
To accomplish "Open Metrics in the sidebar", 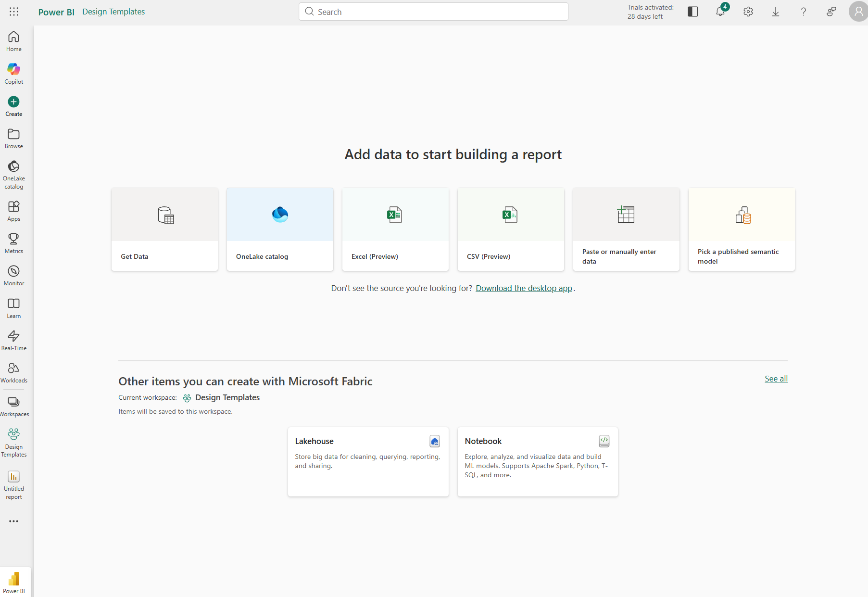I will pos(14,243).
